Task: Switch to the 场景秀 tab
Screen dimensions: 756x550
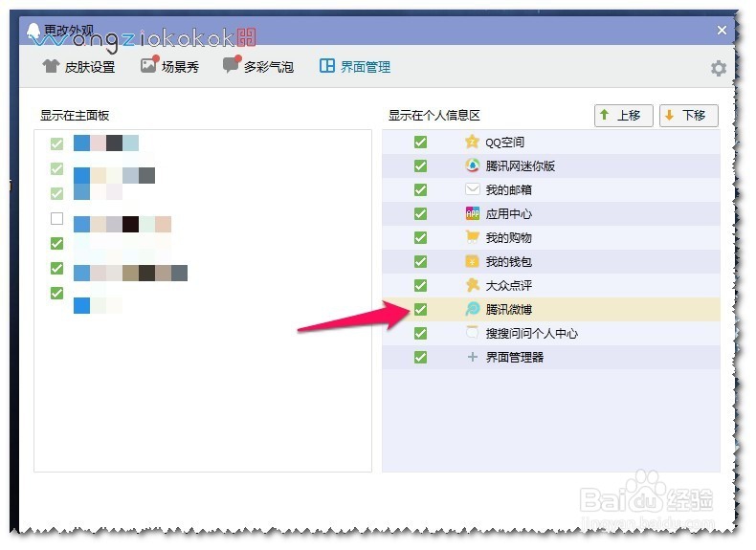Action: pyautogui.click(x=169, y=66)
